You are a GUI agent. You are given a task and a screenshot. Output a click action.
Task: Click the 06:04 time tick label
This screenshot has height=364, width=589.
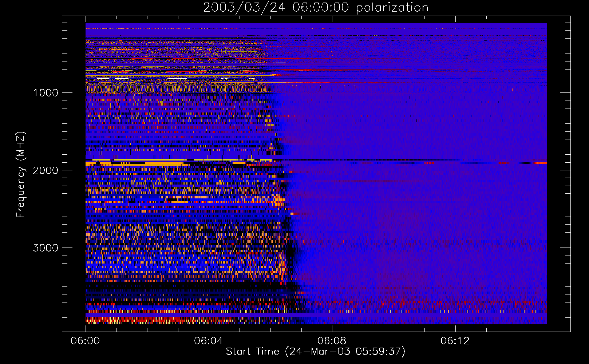click(208, 341)
